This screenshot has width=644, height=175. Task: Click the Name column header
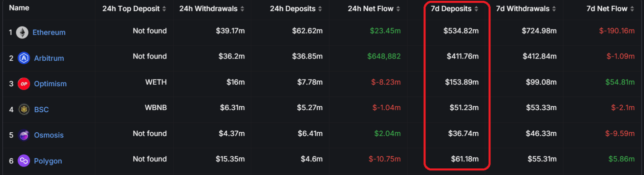[19, 8]
